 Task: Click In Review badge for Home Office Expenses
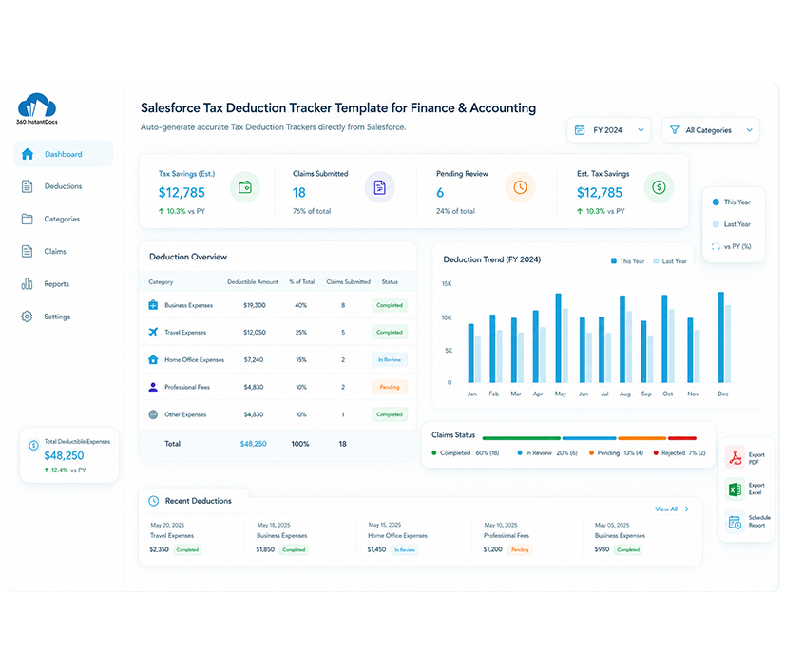[x=390, y=359]
